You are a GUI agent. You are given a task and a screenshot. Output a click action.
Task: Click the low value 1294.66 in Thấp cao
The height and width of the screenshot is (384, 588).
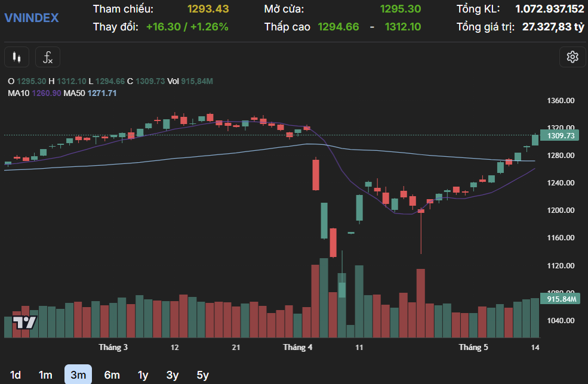(x=338, y=27)
